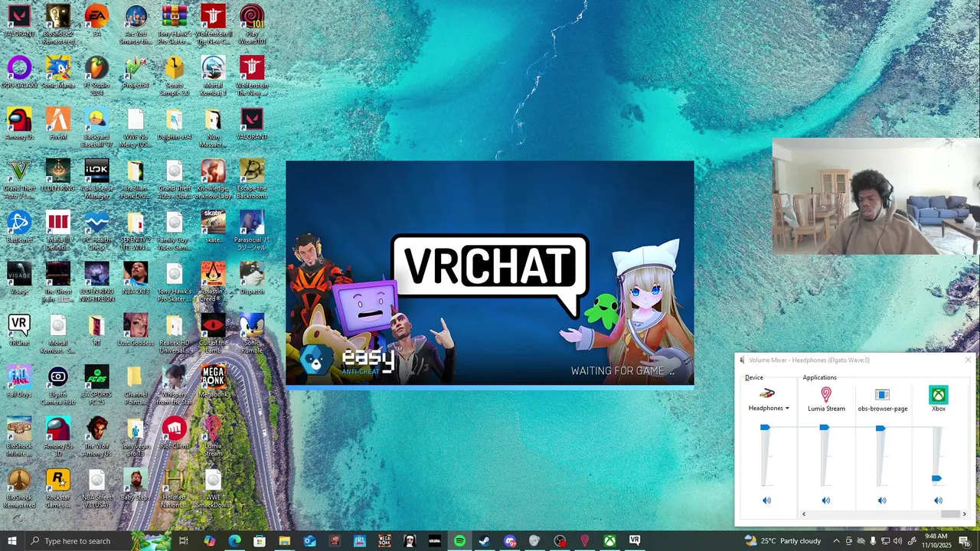The width and height of the screenshot is (980, 551).
Task: Open the BioShock 2 Remastered desktop shortcut
Action: pyautogui.click(x=58, y=24)
